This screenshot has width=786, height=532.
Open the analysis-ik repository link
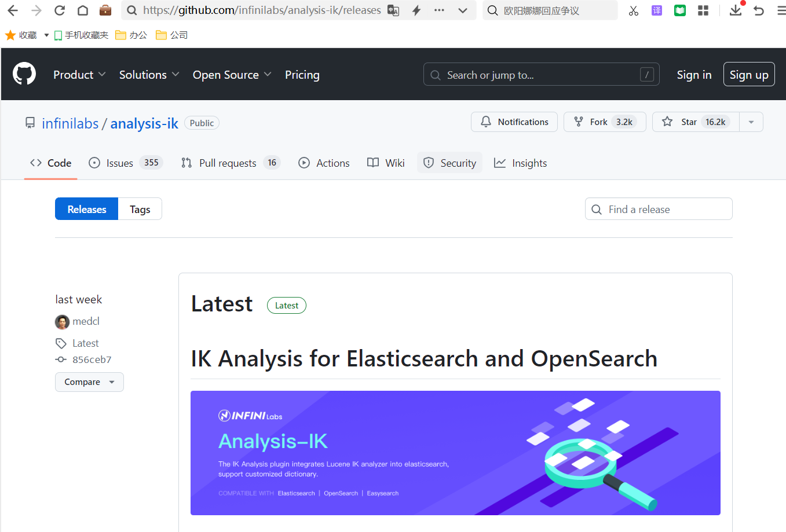pyautogui.click(x=144, y=123)
